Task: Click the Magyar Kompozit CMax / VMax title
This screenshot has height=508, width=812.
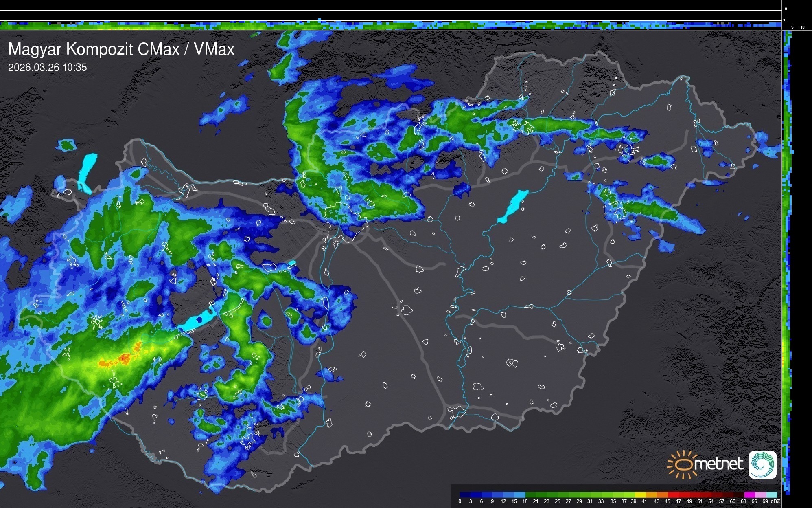Action: pos(121,49)
